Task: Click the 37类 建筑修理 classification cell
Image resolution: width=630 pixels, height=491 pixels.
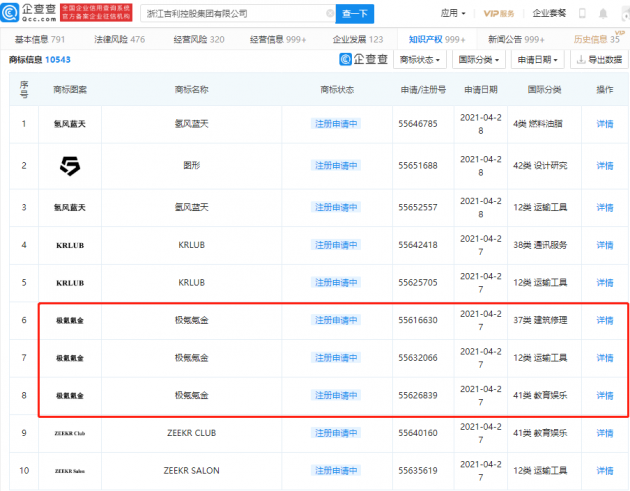Action: click(x=540, y=320)
